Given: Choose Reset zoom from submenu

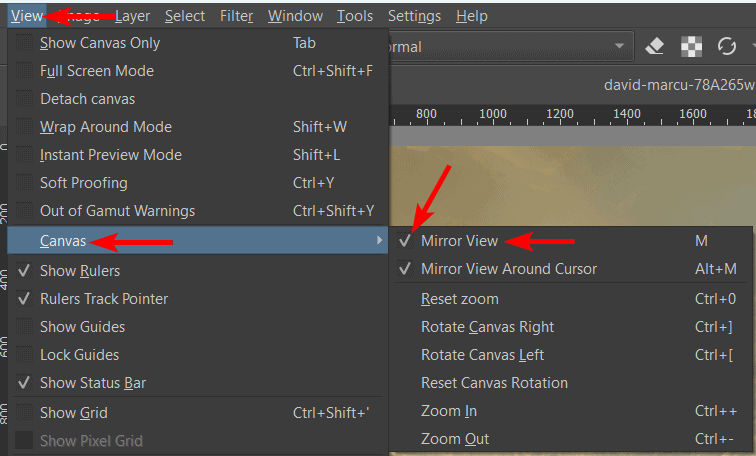Looking at the screenshot, I should point(460,299).
